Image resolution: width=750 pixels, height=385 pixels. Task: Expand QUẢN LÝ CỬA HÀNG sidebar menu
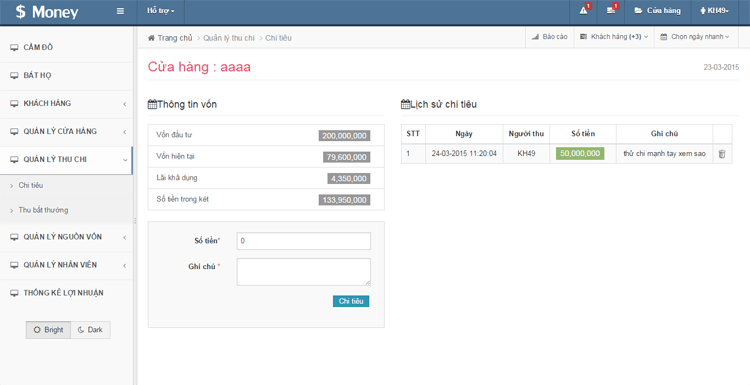(x=66, y=132)
